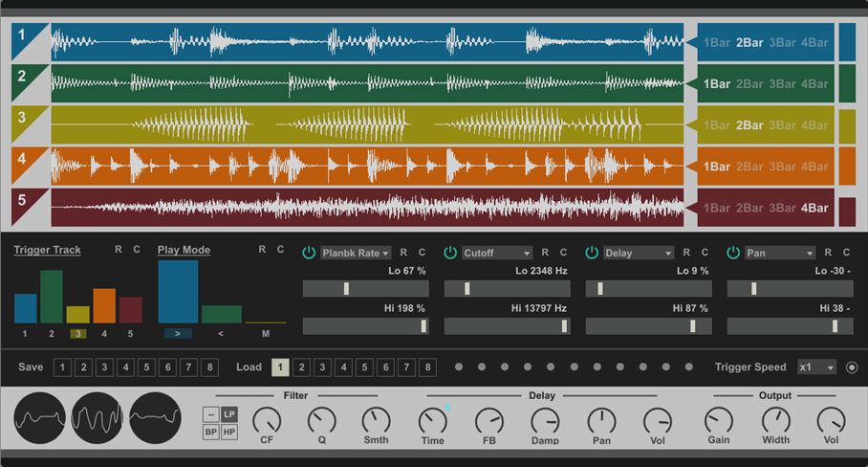Click the Filter CF knob
The height and width of the screenshot is (467, 868).
267,419
